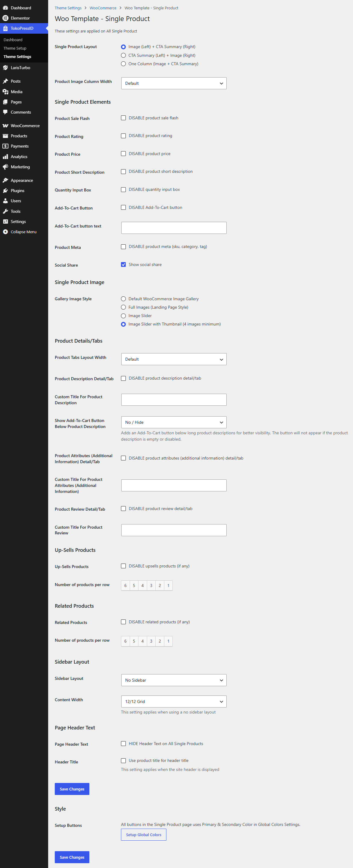The image size is (353, 868).
Task: Select the plain Image Slider gallery option
Action: 123,316
